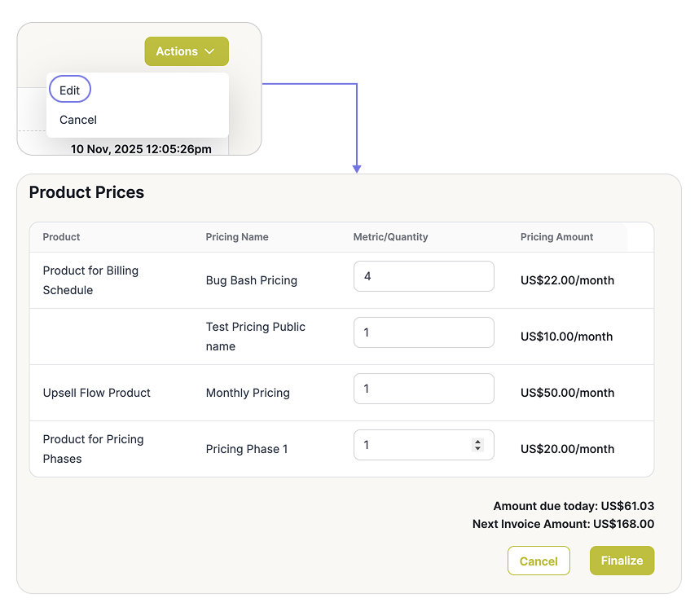The image size is (699, 616).
Task: Decrease Pricing Phase 1 quantity with down arrow
Action: [x=477, y=448]
